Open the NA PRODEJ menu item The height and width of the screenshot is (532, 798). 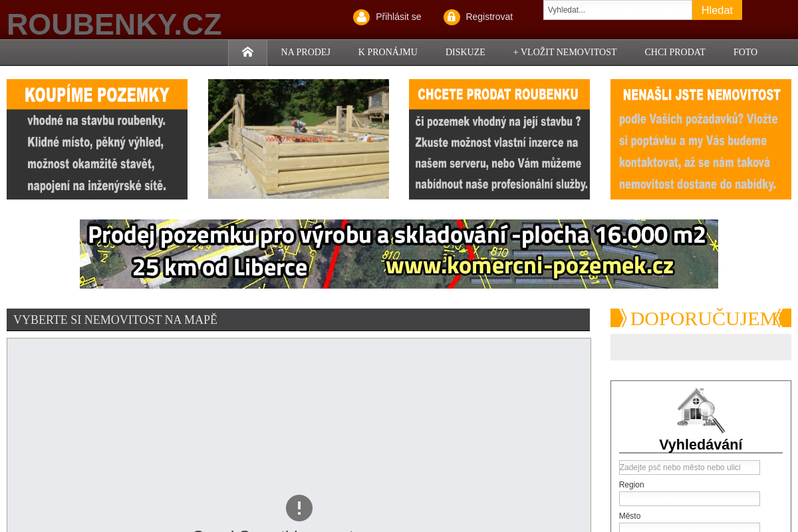click(305, 52)
